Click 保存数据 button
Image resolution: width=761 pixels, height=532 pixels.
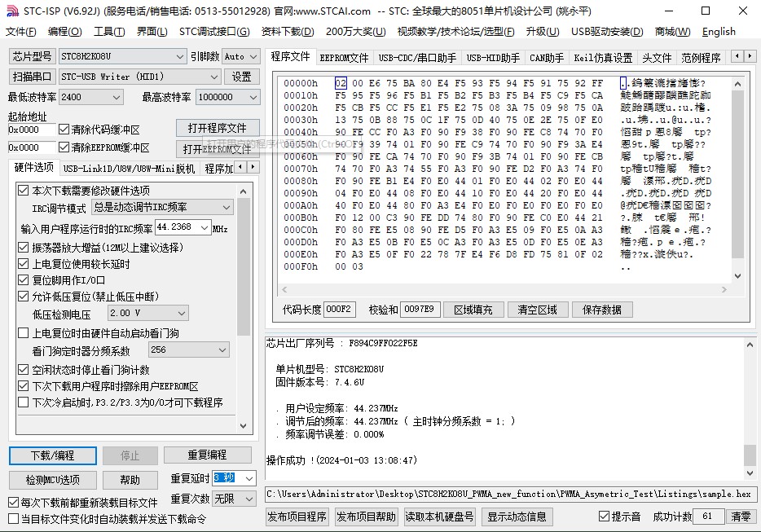click(x=602, y=310)
